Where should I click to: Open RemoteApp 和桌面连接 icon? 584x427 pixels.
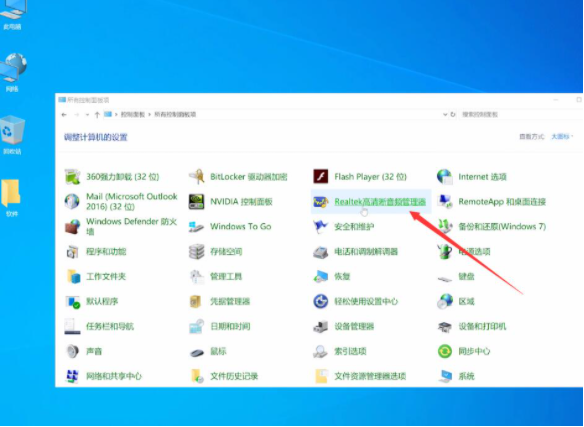445,202
